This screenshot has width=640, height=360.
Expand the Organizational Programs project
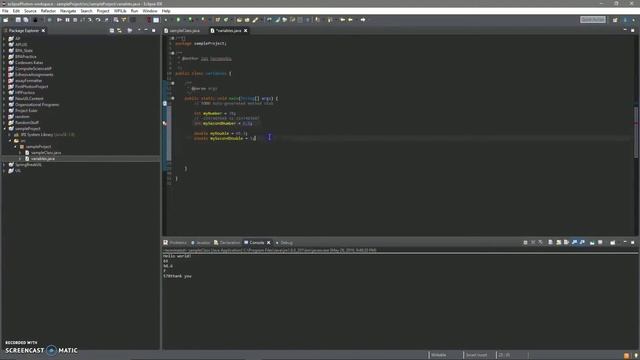(x=4, y=104)
